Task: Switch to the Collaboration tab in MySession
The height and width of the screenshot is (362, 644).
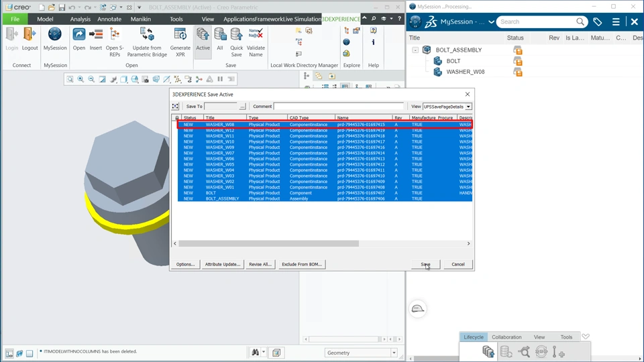Action: [x=506, y=337]
